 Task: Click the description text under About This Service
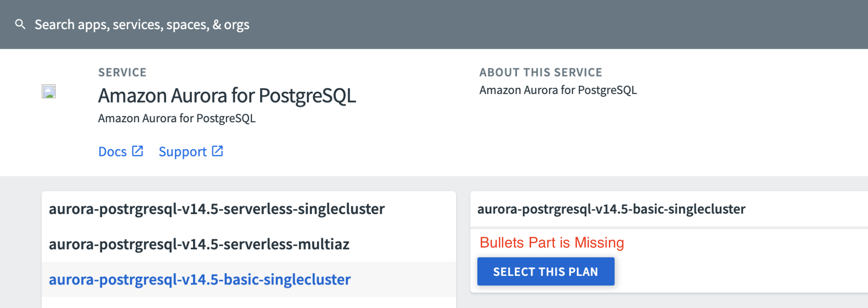tap(558, 90)
